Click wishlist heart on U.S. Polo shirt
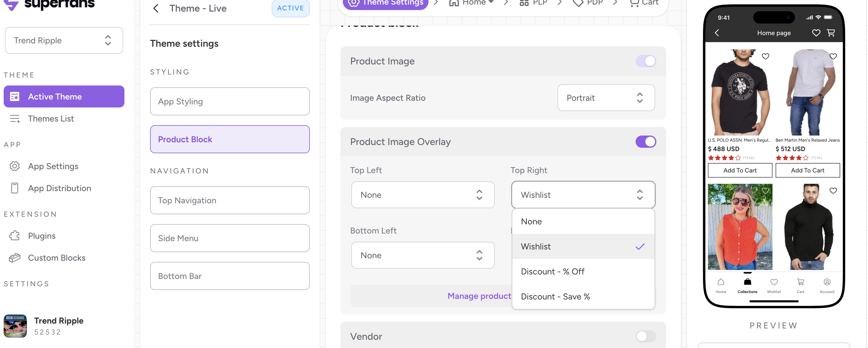This screenshot has width=868, height=348. point(765,56)
